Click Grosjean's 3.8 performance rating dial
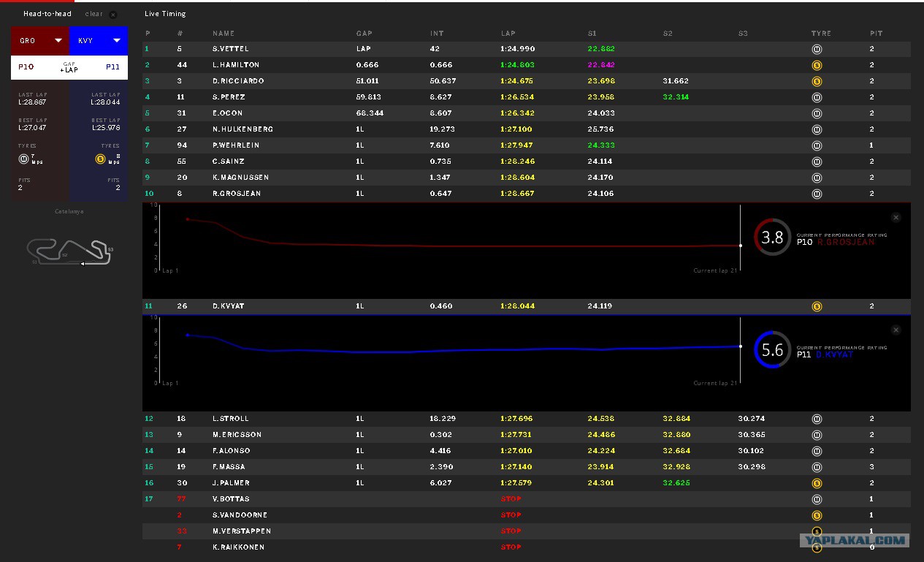The width and height of the screenshot is (924, 562). click(772, 237)
